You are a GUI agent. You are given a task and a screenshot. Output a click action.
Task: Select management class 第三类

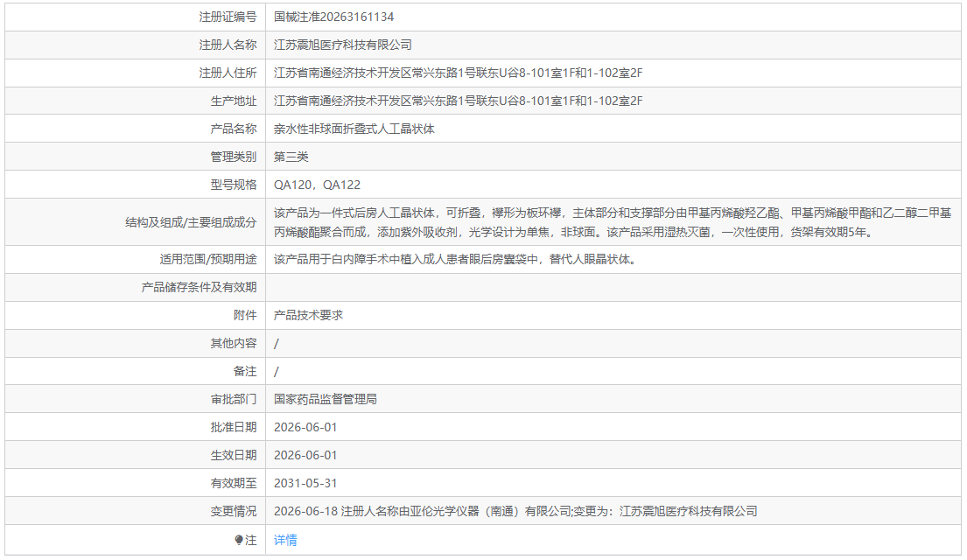point(291,157)
